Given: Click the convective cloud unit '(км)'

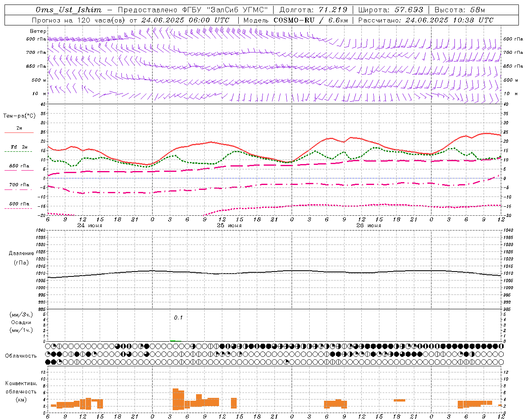Looking at the screenshot, I should (x=21, y=399).
